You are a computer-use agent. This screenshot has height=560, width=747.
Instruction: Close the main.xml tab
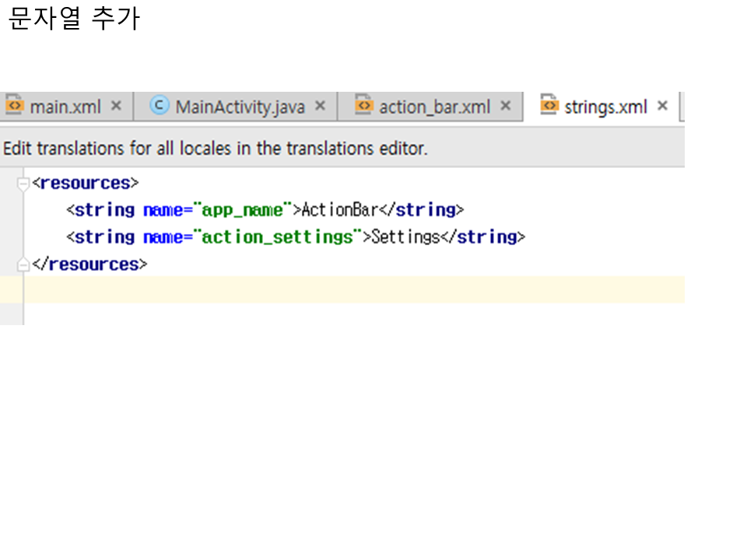click(116, 106)
